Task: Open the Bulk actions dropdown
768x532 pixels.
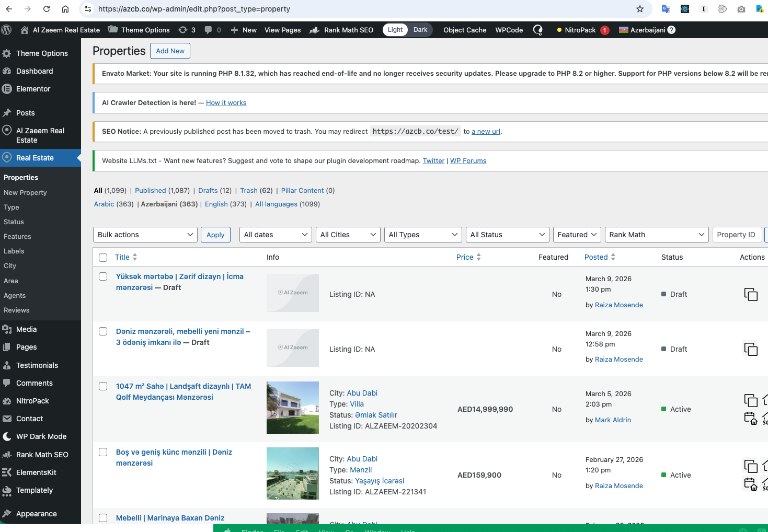Action: [145, 235]
